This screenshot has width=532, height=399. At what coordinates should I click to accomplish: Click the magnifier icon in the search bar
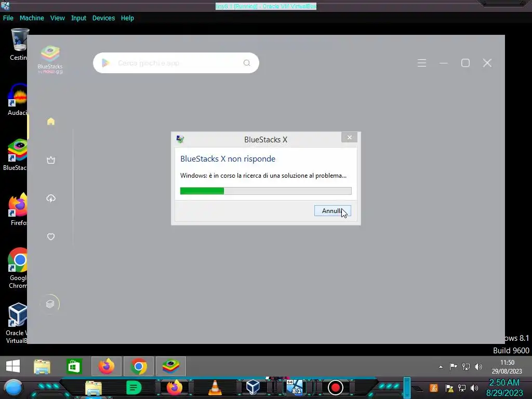point(247,63)
